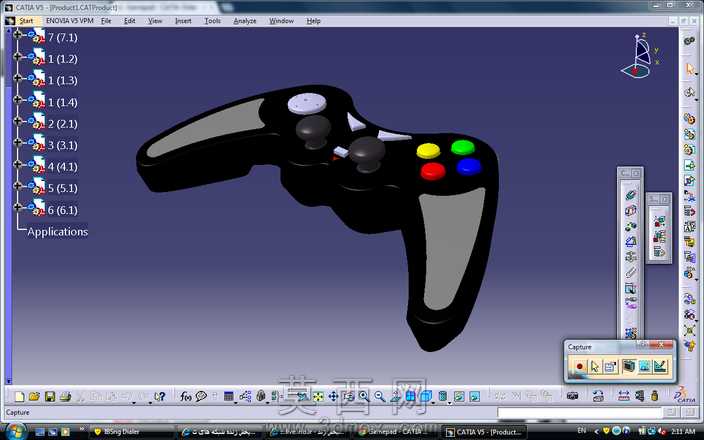The width and height of the screenshot is (704, 440).
Task: Click the Assembly Design workbench icon
Action: (x=690, y=41)
